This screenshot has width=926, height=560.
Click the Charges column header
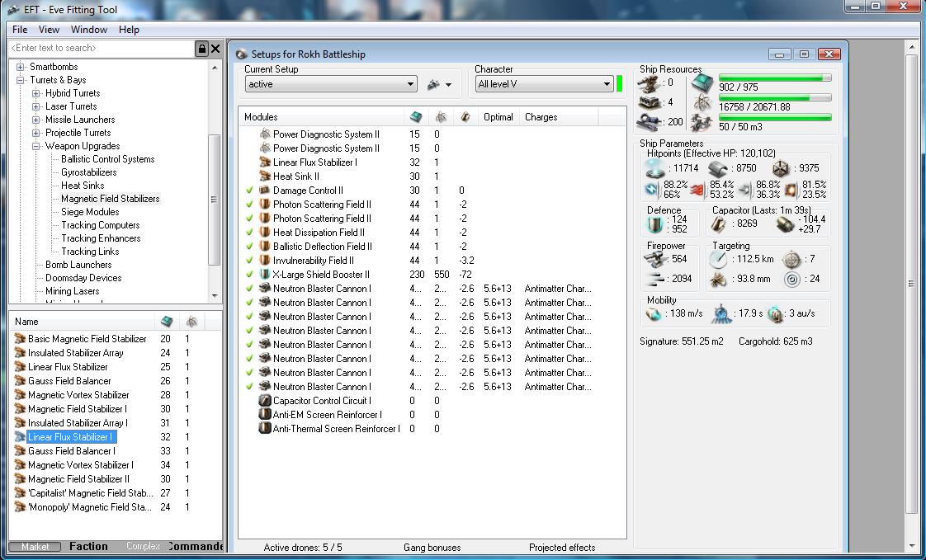[x=560, y=117]
